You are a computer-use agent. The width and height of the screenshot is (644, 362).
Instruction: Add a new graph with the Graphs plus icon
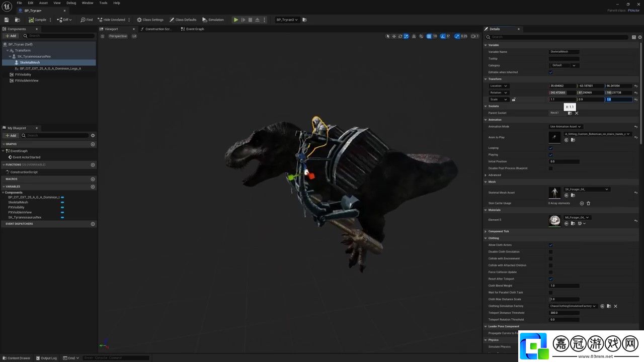pyautogui.click(x=93, y=144)
